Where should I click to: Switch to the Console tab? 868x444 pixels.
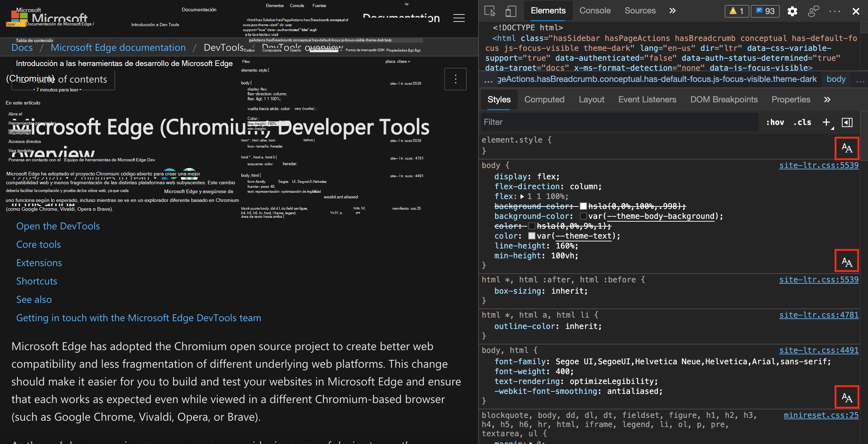pos(595,11)
